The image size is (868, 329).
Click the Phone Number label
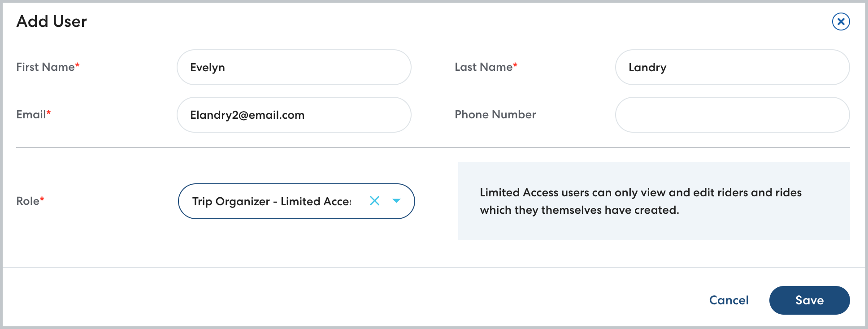[495, 115]
